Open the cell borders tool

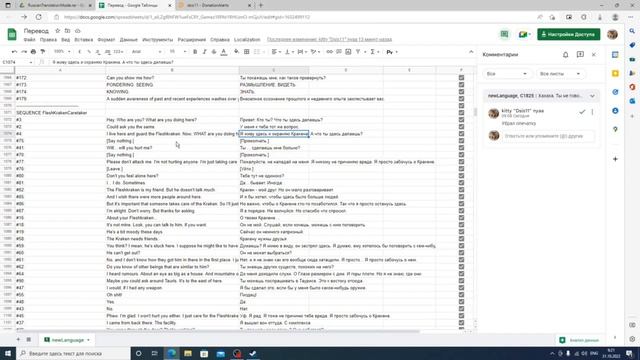coord(247,52)
